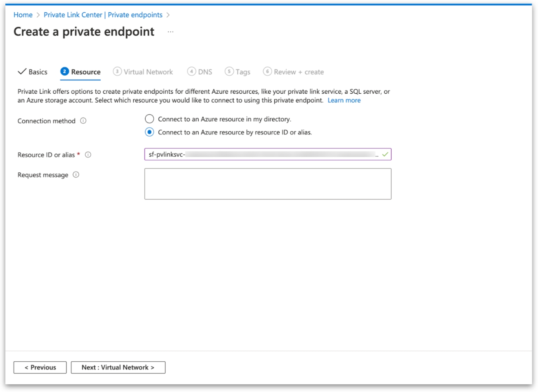
Task: Click inside the Resource ID or alias field
Action: tap(261, 154)
